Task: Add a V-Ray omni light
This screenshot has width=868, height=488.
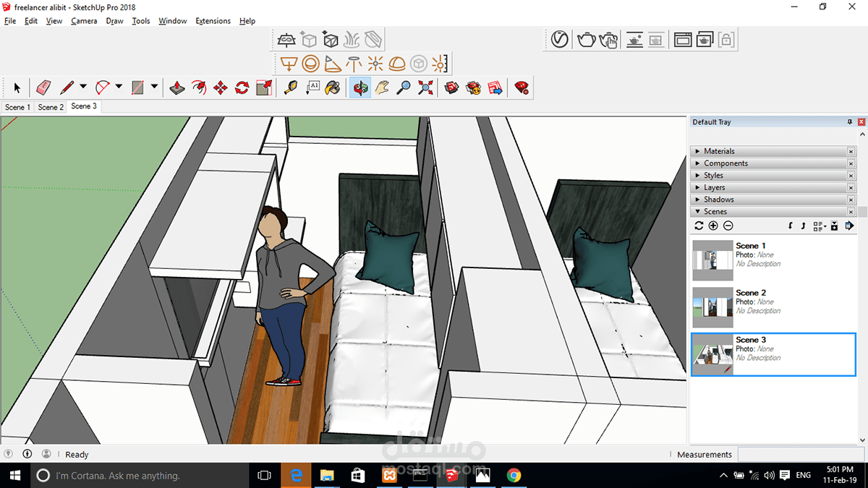Action: tap(375, 64)
